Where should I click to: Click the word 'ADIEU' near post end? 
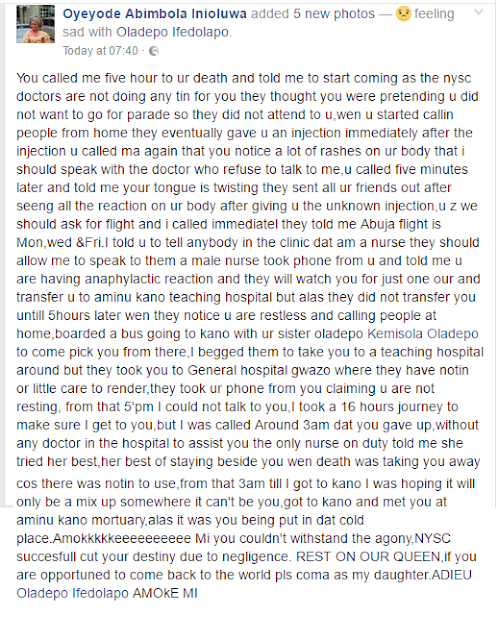coord(451,575)
